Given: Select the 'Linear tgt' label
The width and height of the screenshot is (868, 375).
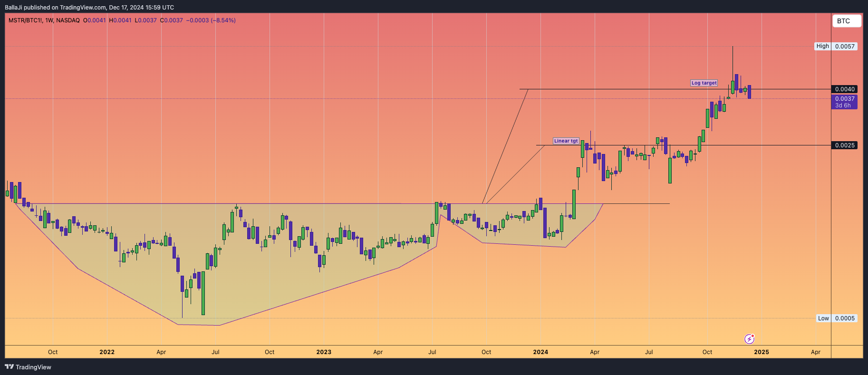Looking at the screenshot, I should (566, 141).
